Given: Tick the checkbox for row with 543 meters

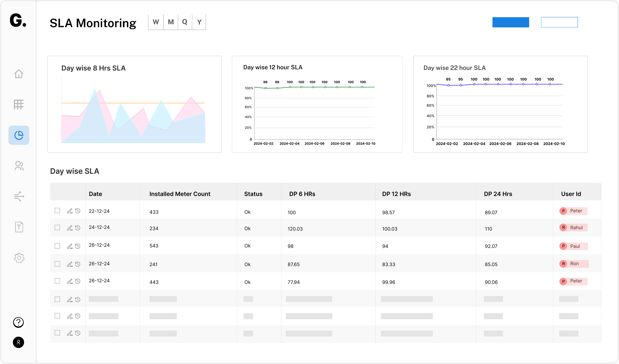Looking at the screenshot, I should pos(57,246).
